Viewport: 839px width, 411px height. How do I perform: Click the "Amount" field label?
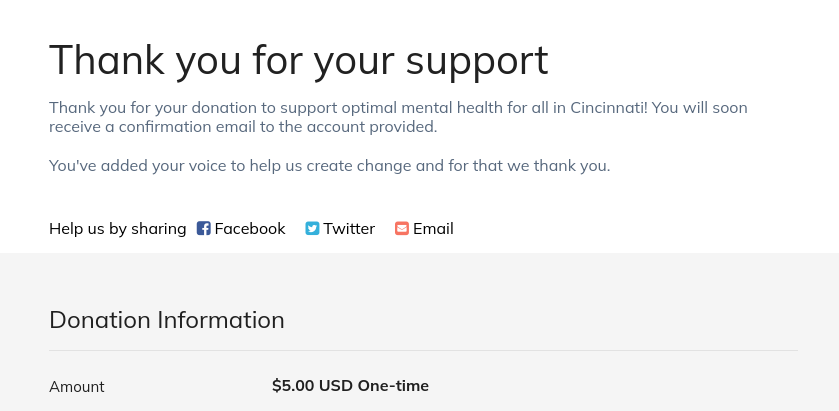pyautogui.click(x=76, y=386)
